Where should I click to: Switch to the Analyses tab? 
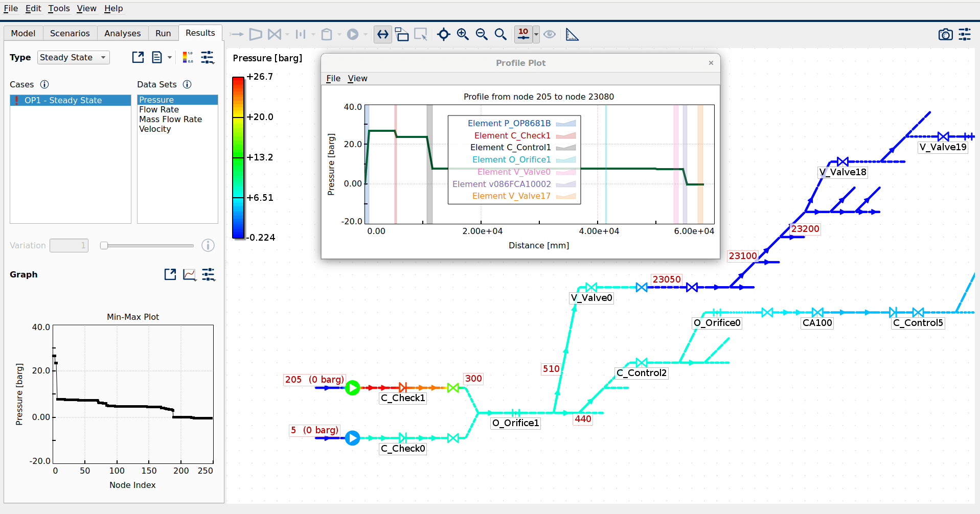(x=122, y=33)
